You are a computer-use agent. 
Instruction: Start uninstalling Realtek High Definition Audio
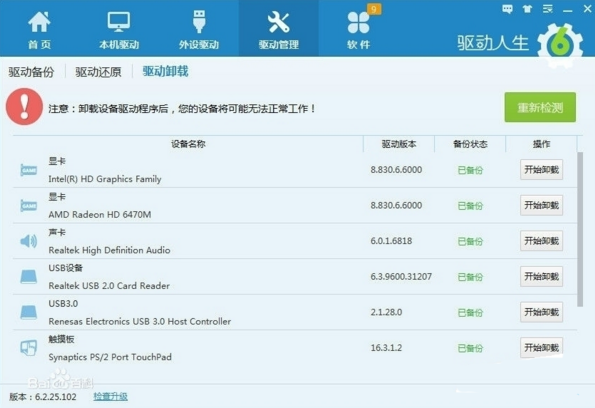pyautogui.click(x=541, y=241)
